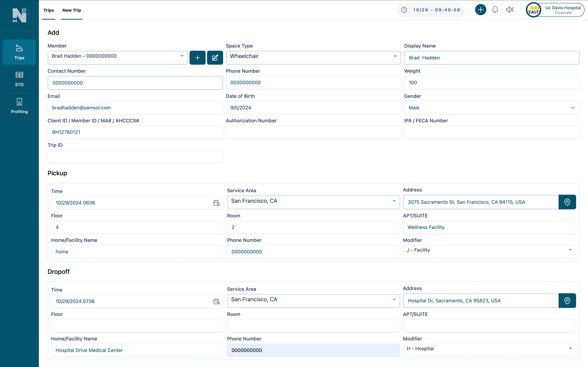Click the app logo in sidebar
This screenshot has width=588, height=367.
pos(19,15)
